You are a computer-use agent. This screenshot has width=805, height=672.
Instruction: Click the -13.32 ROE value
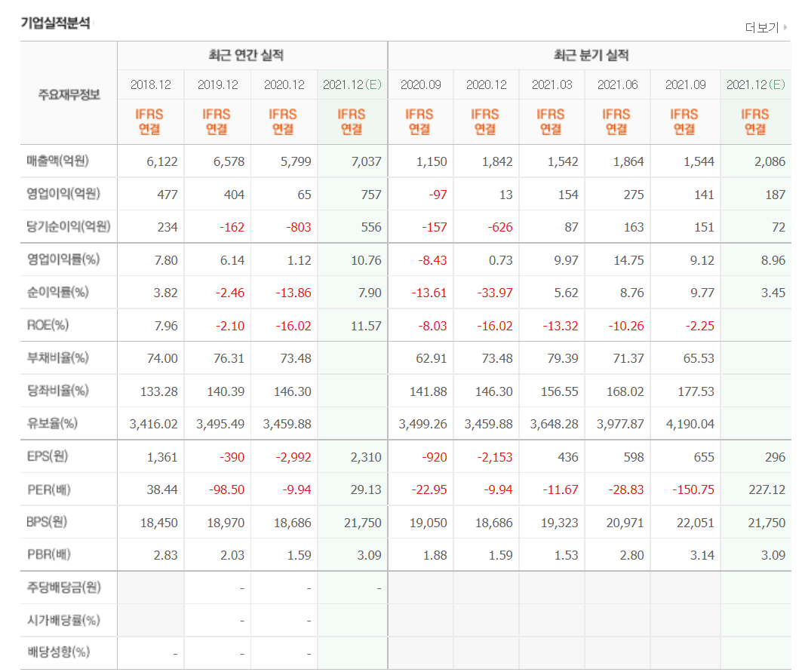click(x=560, y=326)
